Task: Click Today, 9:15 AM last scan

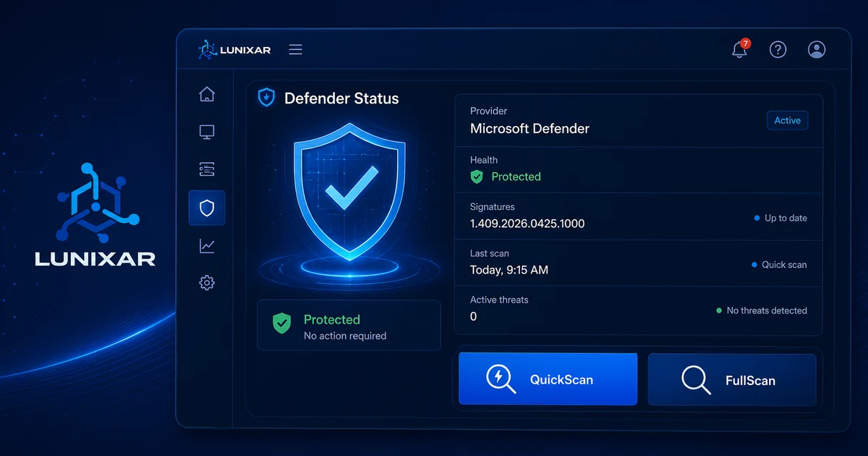Action: click(x=509, y=270)
